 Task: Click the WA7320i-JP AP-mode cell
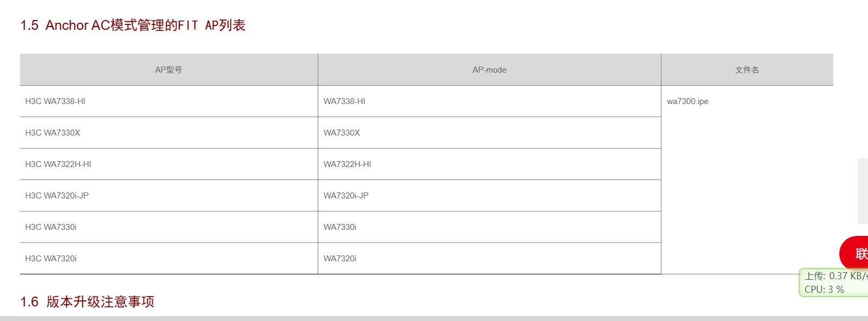[346, 196]
